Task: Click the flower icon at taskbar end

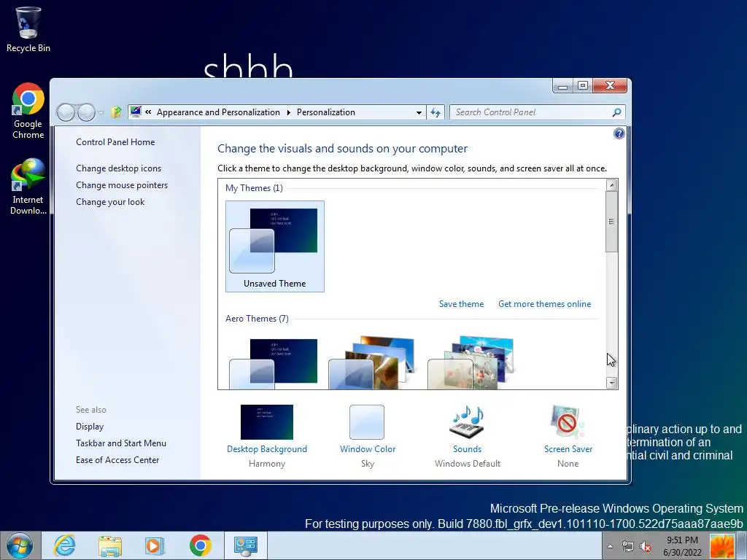Action: [x=721, y=545]
